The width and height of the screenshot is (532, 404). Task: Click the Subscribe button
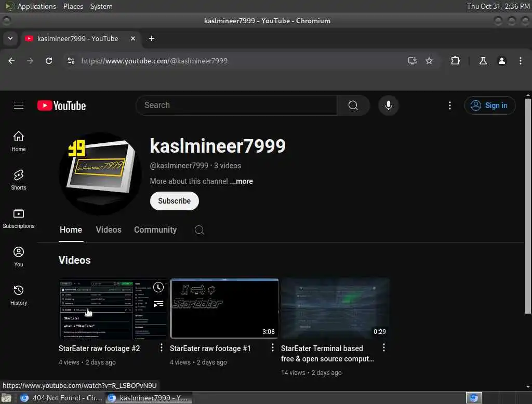click(x=175, y=201)
